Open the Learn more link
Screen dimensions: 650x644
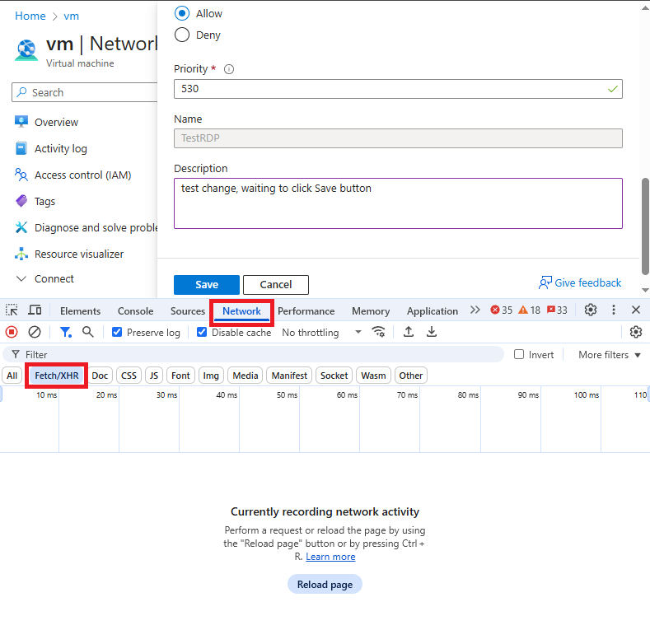330,557
